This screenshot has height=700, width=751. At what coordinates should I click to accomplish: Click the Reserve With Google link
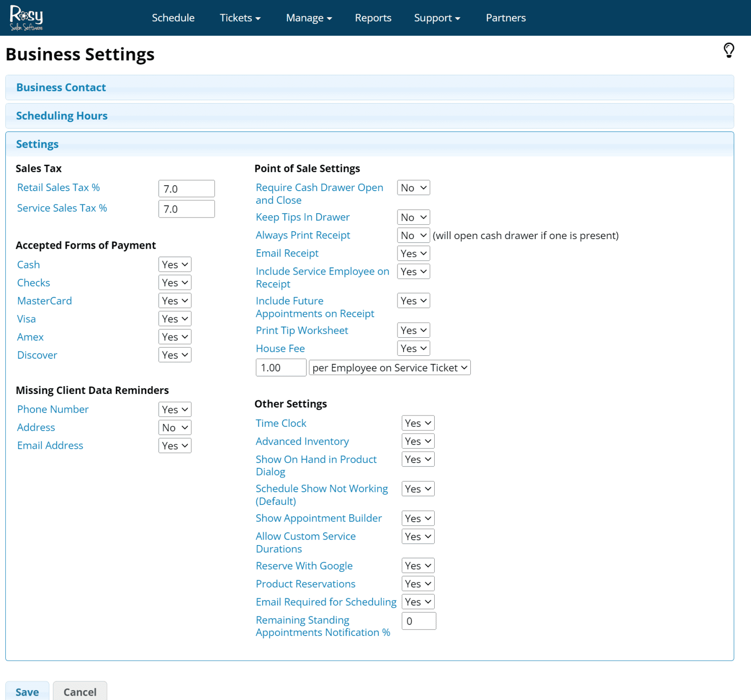point(304,566)
